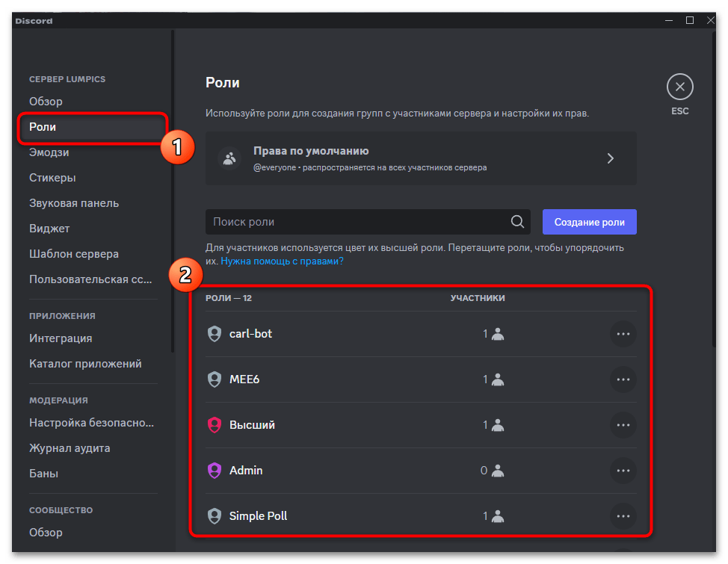
Task: Click the search magnifier icon
Action: [516, 222]
